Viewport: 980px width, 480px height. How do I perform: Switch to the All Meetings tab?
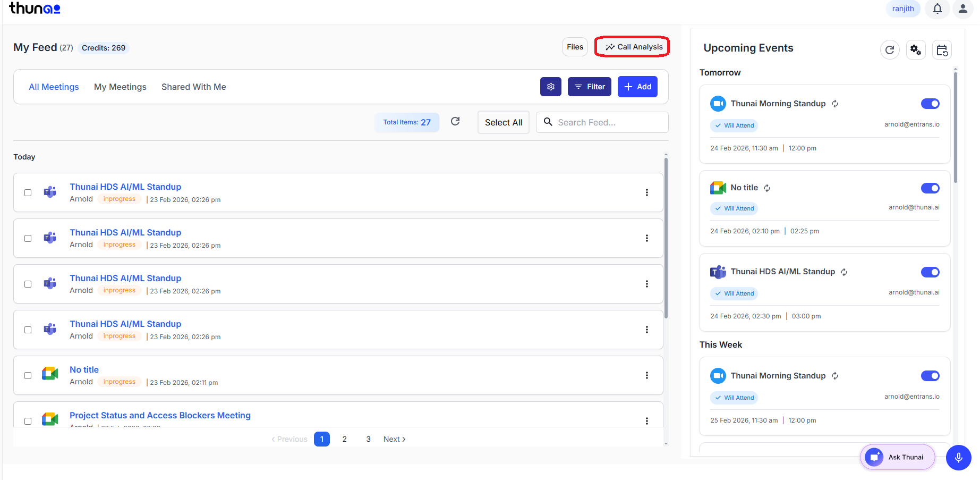54,87
